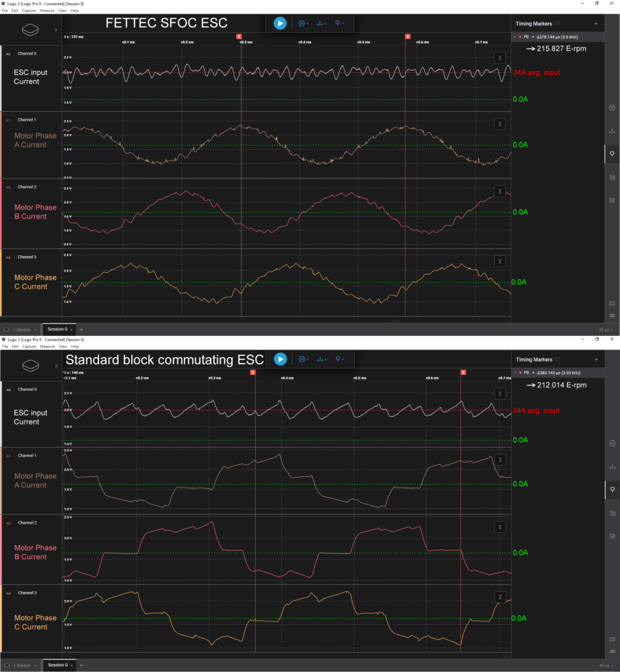The image size is (620, 672).
Task: Open the Capture menu in top window
Action: point(29,11)
